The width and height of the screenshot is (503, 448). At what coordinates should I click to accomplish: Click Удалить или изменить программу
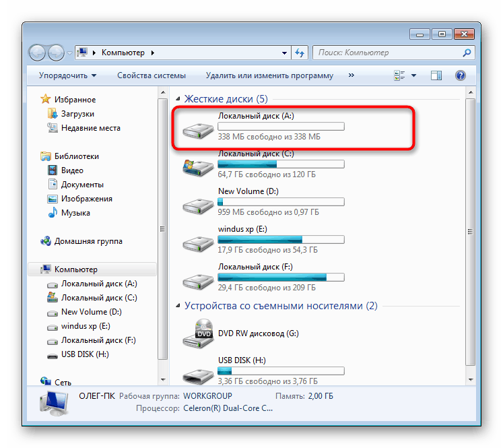click(x=269, y=75)
